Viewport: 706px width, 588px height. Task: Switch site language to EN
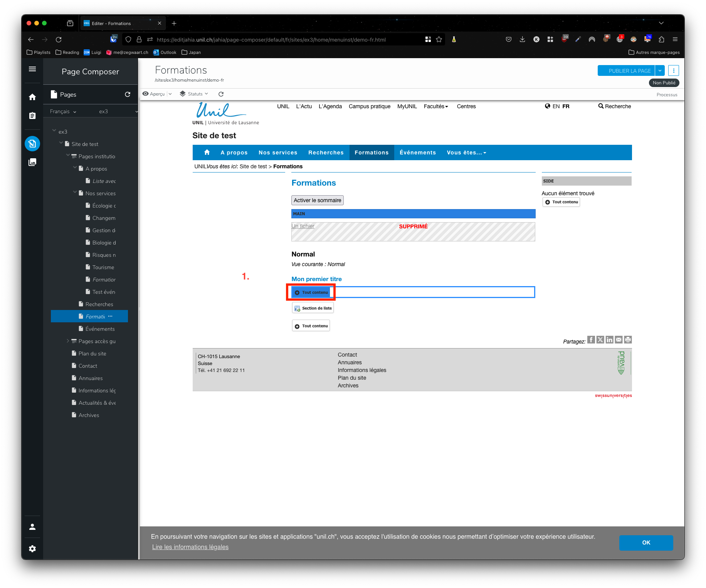click(x=556, y=106)
